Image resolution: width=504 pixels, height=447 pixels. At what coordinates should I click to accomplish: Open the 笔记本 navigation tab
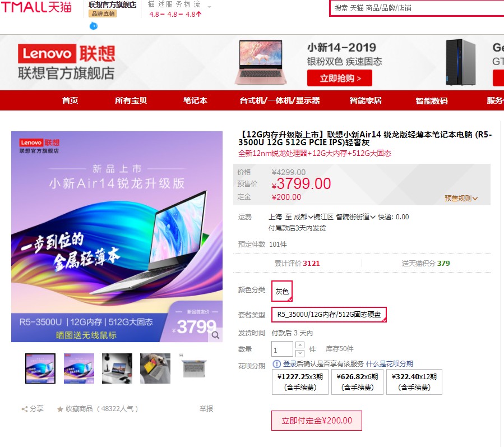coord(195,100)
